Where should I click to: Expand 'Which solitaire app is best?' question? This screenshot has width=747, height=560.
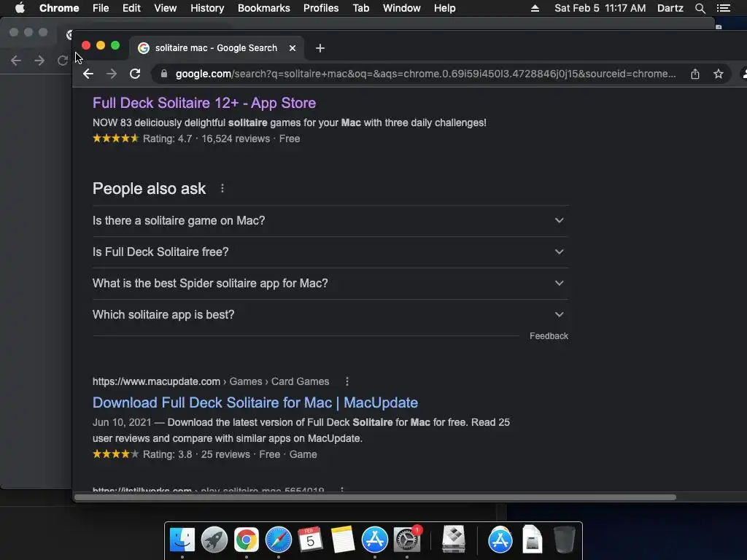click(x=330, y=315)
